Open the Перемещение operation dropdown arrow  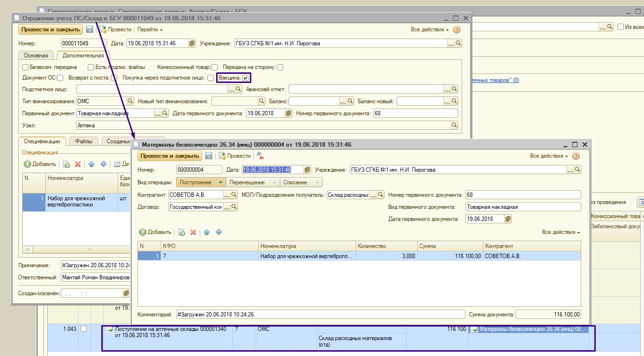coord(274,182)
